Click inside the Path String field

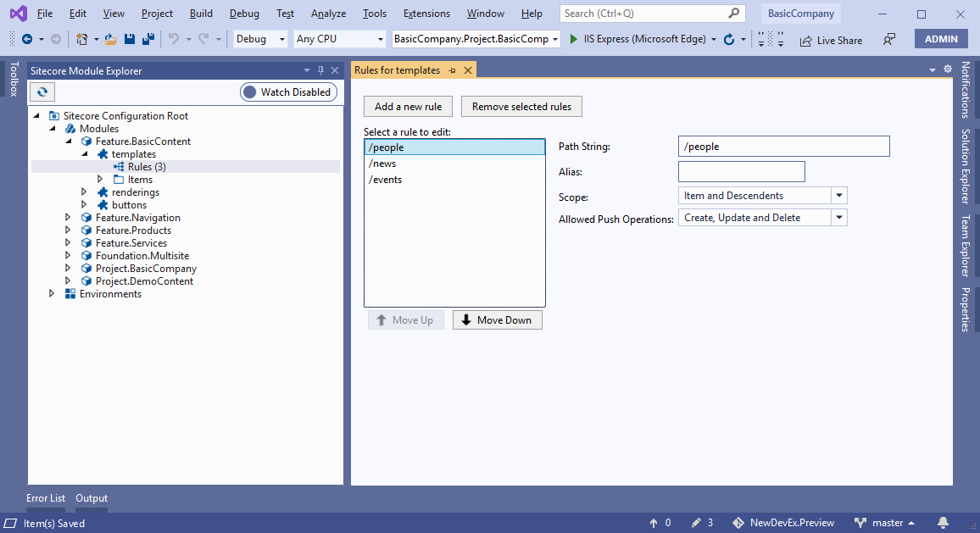coord(784,147)
